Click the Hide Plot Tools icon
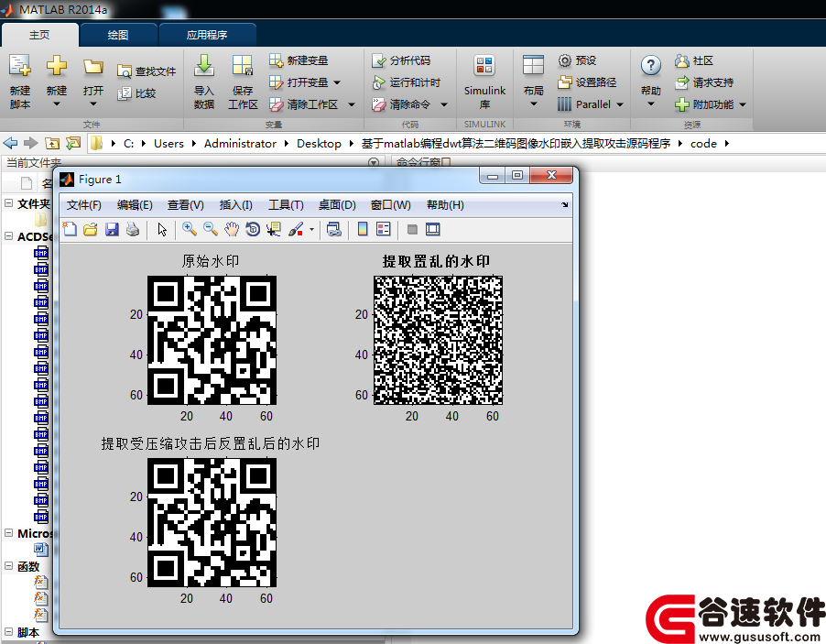 [x=412, y=229]
